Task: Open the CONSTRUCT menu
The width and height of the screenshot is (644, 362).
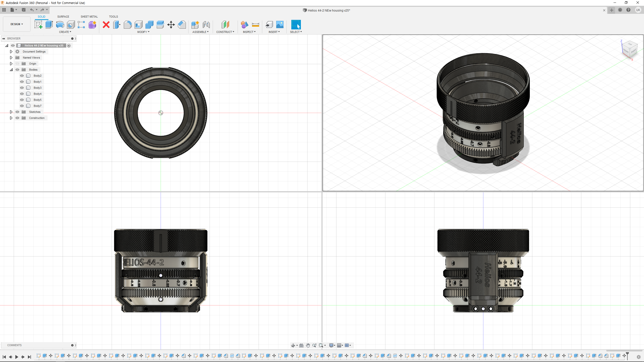Action: [225, 32]
